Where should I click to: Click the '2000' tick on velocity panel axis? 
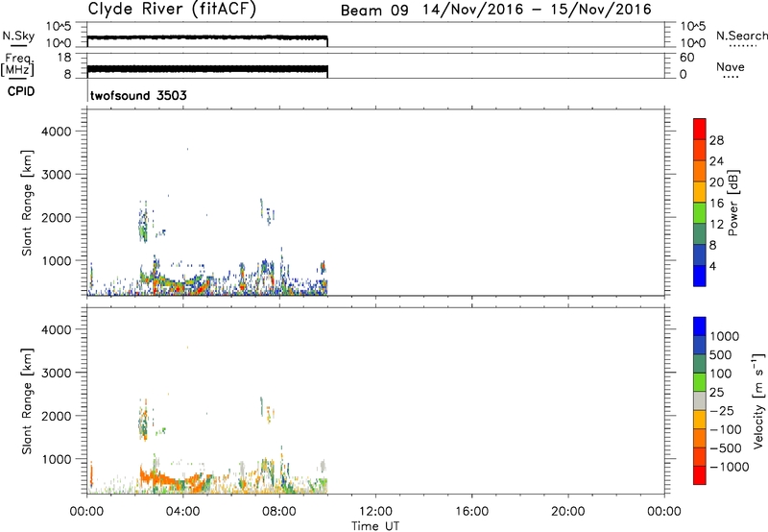[57, 416]
